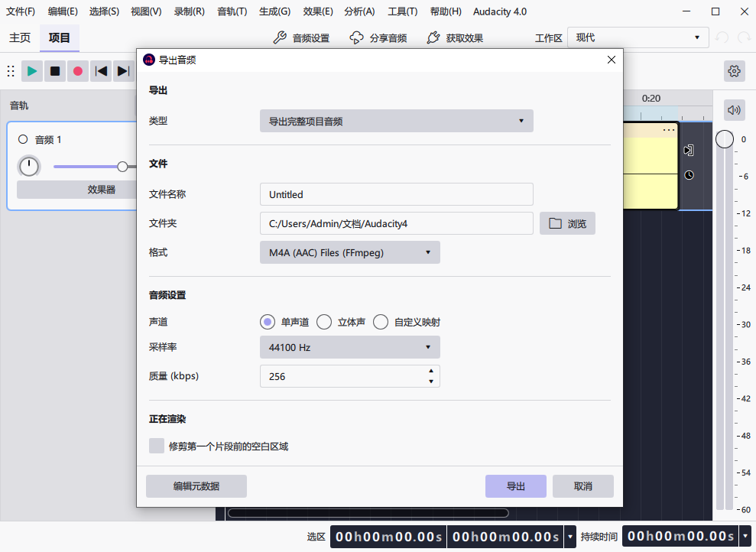Open the 工作区 现代 dropdown
This screenshot has width=756, height=552.
pyautogui.click(x=638, y=37)
